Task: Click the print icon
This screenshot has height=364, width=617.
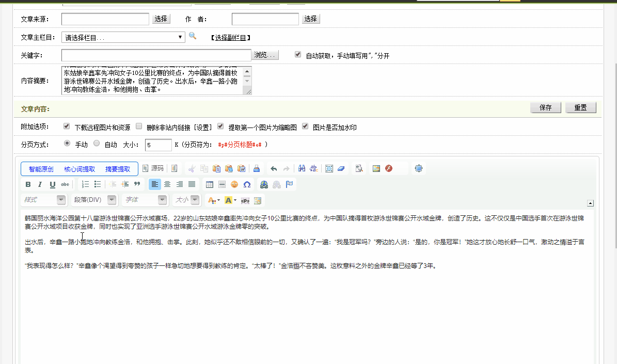Action: point(256,168)
